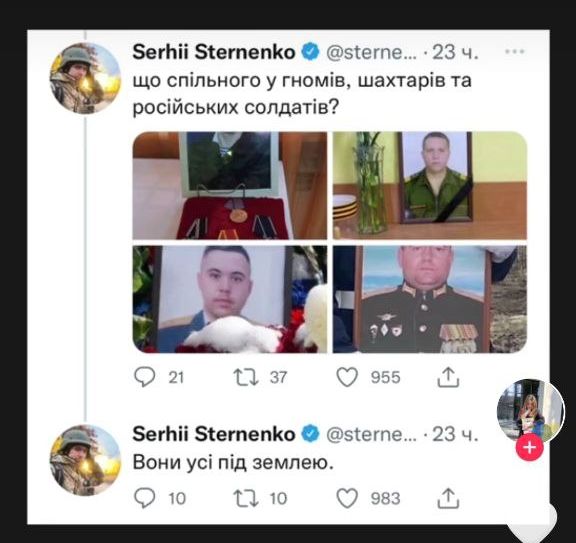Screen dimensions: 576x543
Task: Like the second tweet with 983 likes
Action: pos(347,498)
